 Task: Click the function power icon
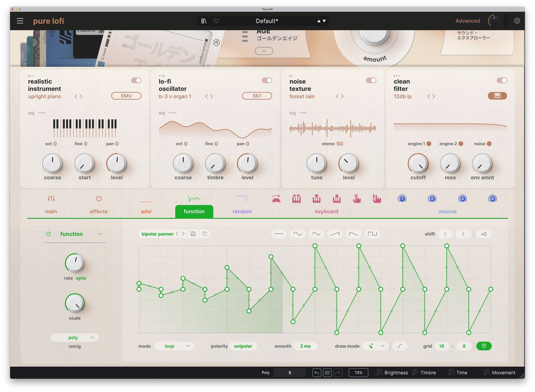point(48,234)
